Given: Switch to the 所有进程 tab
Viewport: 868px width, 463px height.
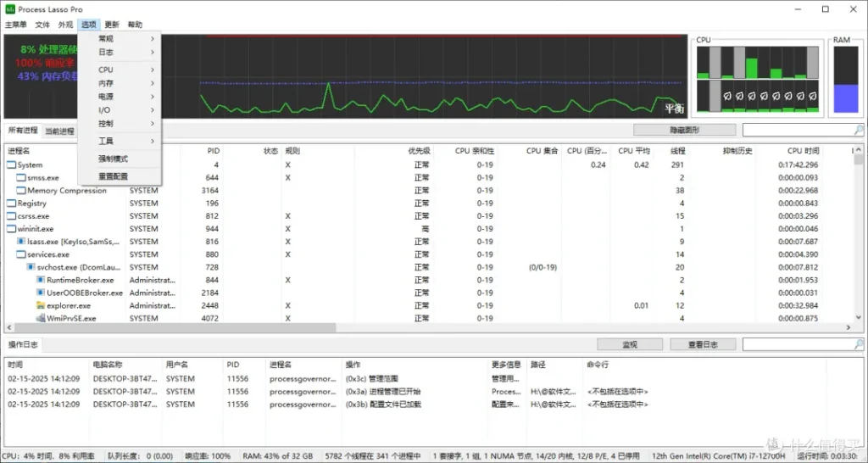Looking at the screenshot, I should point(23,131).
